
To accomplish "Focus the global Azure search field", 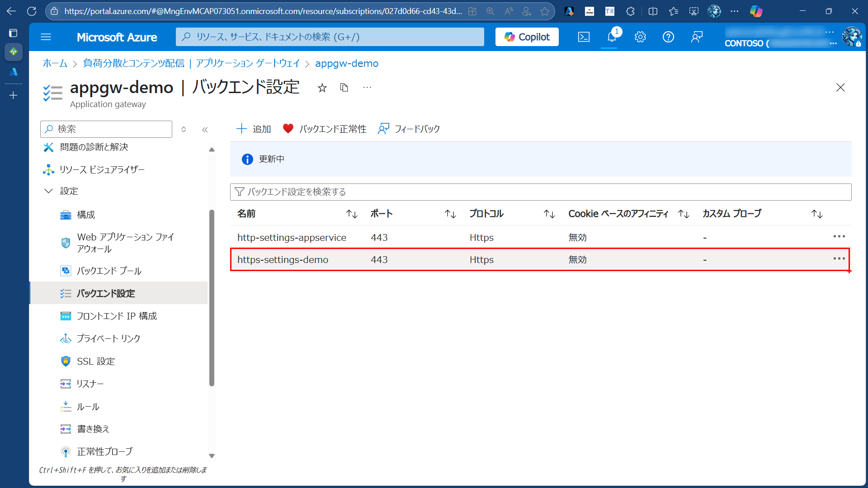I will [x=330, y=37].
